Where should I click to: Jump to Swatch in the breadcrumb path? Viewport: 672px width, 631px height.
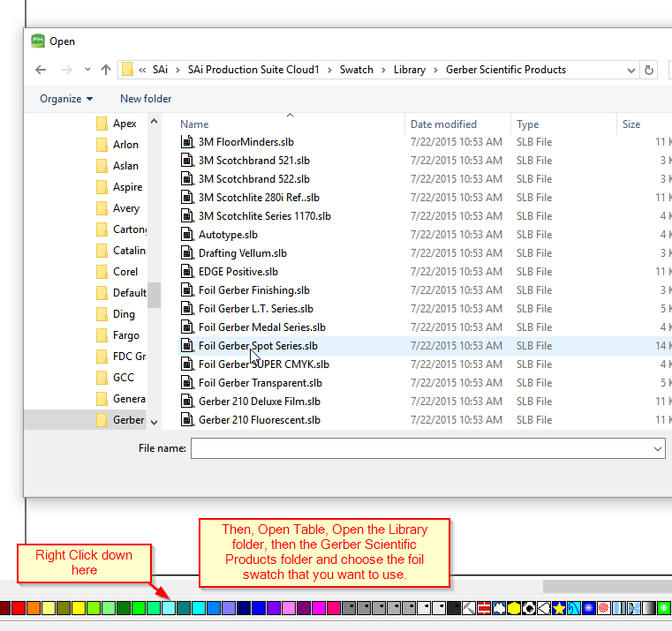[x=357, y=70]
